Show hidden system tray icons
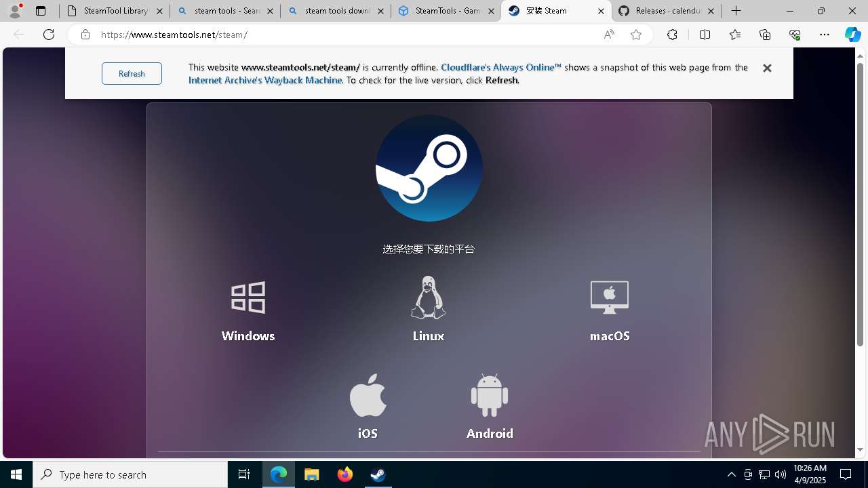The width and height of the screenshot is (868, 488). coord(731,474)
